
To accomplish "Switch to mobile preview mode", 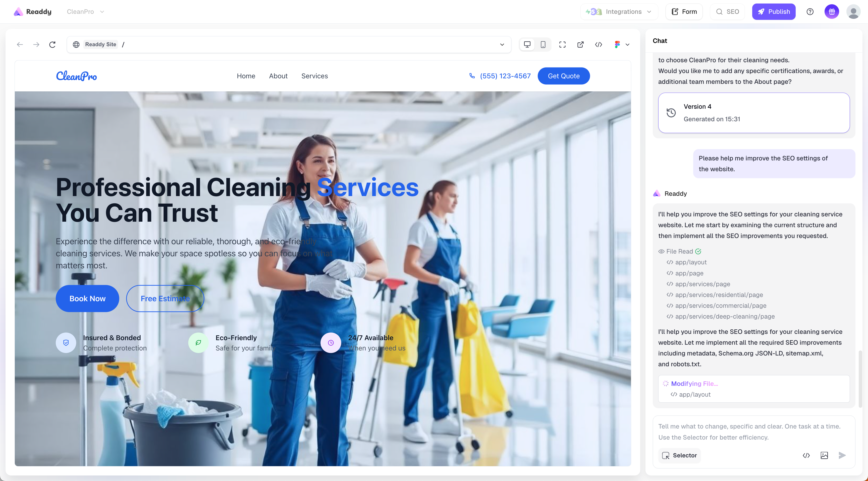I will [543, 44].
